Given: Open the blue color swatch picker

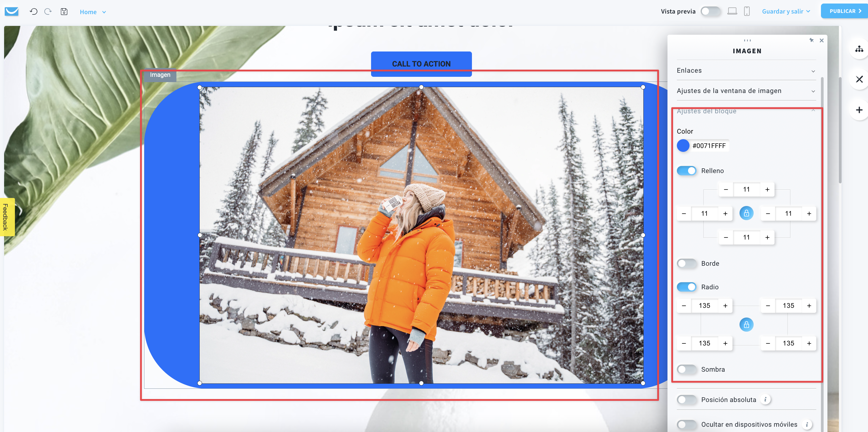Looking at the screenshot, I should (x=683, y=146).
